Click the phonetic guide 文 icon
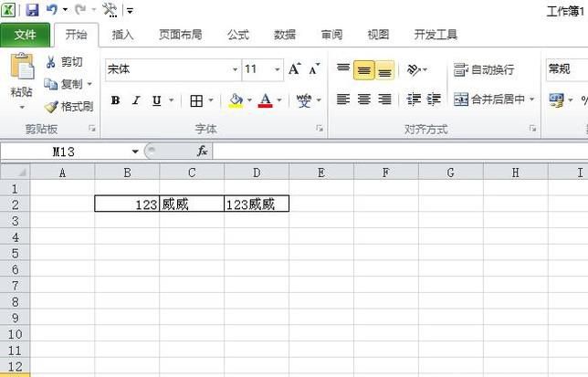The width and height of the screenshot is (588, 377). coord(303,100)
